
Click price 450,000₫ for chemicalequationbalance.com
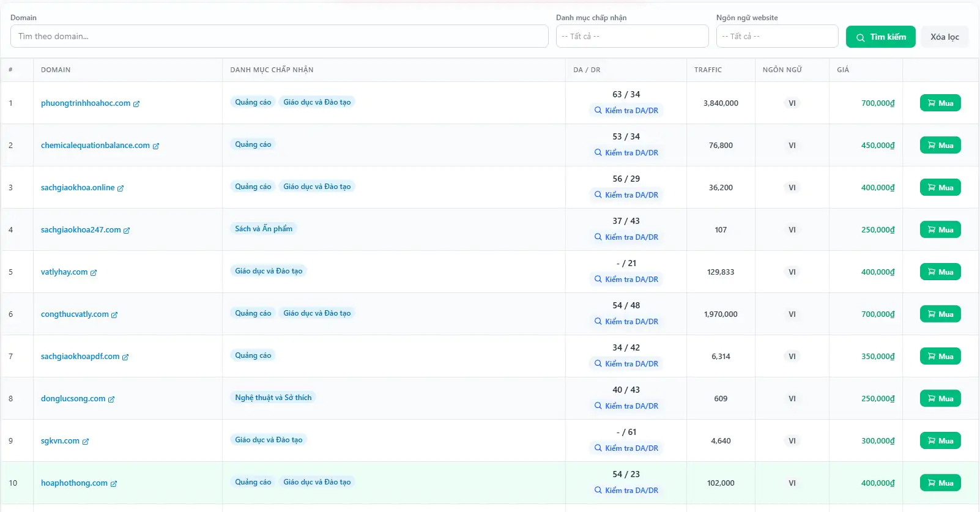tap(878, 146)
